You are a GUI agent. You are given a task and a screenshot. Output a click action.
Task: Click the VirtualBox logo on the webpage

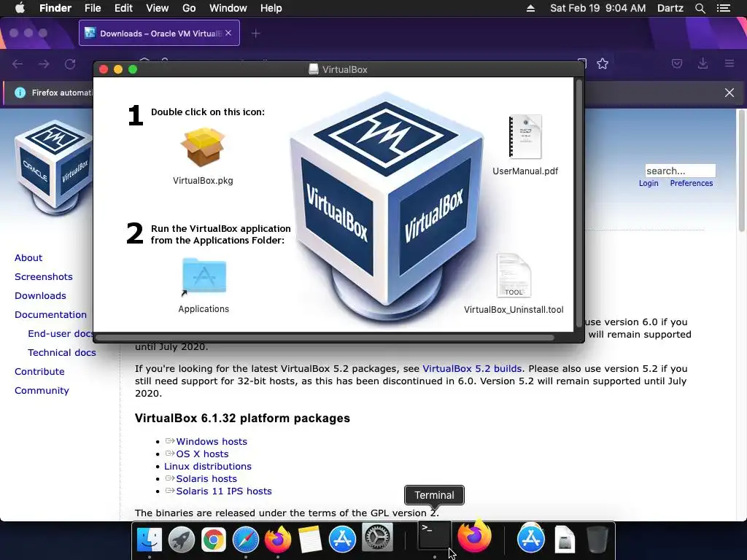(53, 167)
